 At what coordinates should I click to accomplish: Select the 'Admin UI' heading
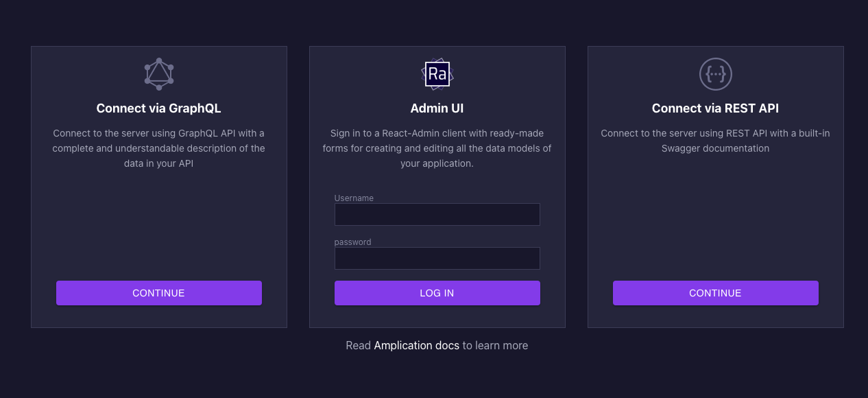tap(437, 108)
